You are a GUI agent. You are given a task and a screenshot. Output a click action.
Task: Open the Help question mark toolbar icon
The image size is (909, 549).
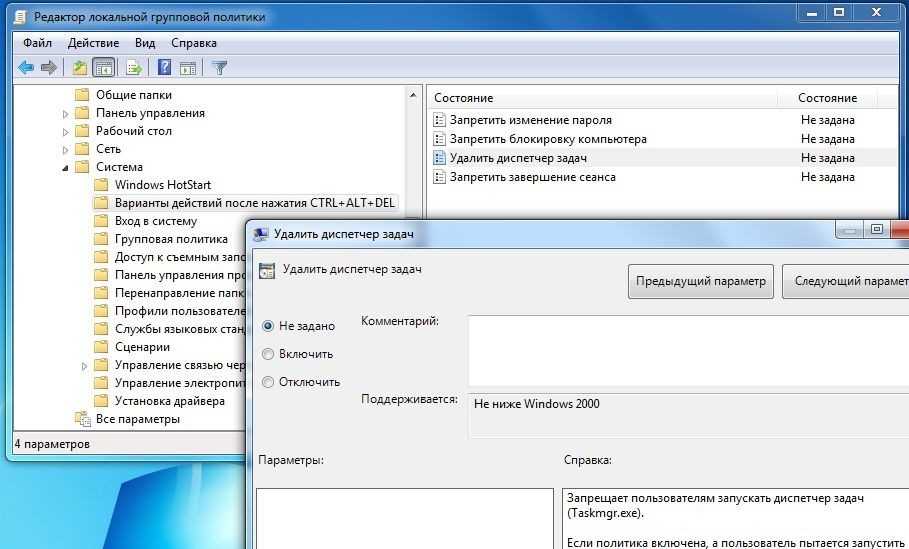pos(165,67)
